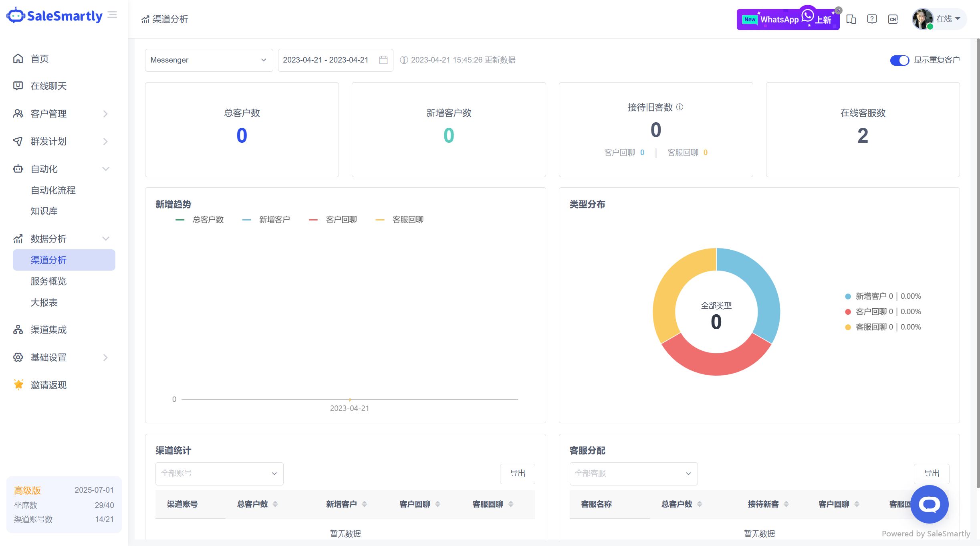展开「基础设置」菜单
980x546 pixels.
point(48,357)
